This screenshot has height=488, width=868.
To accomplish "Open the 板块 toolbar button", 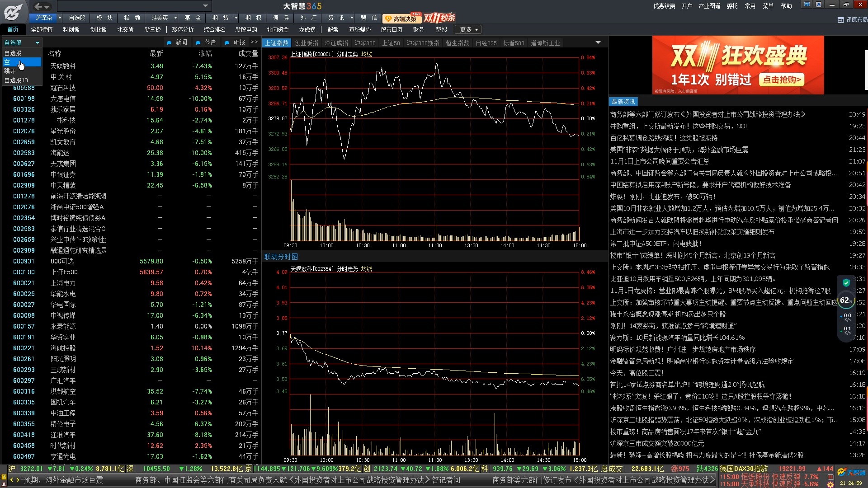I will [104, 18].
